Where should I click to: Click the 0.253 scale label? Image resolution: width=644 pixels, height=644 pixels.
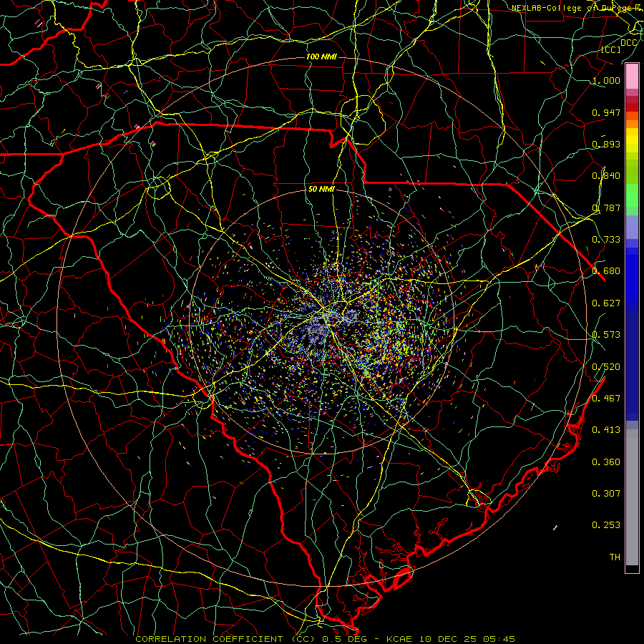(606, 525)
